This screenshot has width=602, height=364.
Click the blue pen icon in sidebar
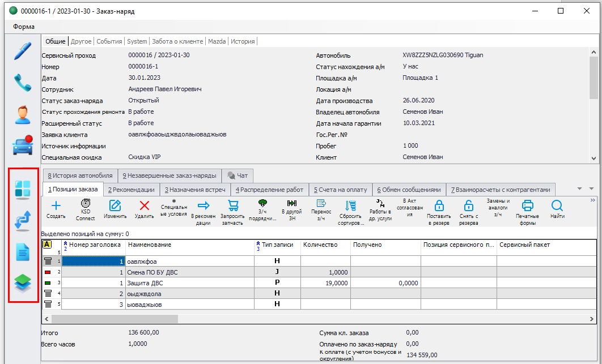click(23, 50)
